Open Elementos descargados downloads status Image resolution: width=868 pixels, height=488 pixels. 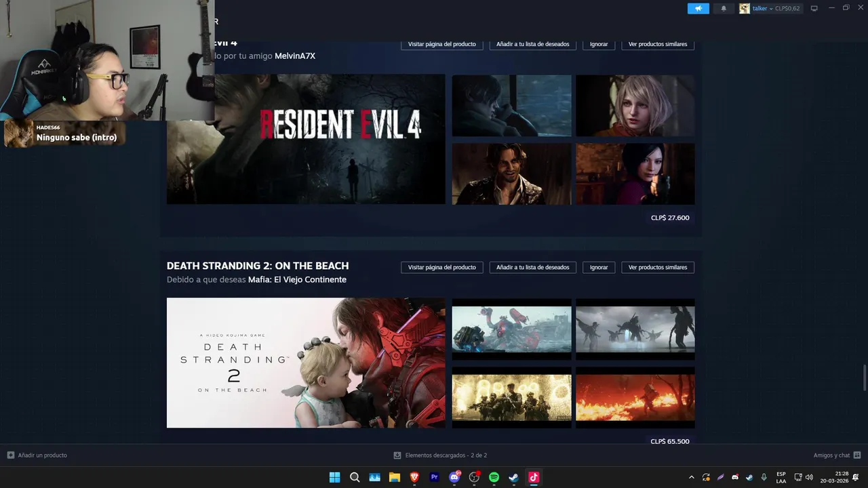pos(440,455)
